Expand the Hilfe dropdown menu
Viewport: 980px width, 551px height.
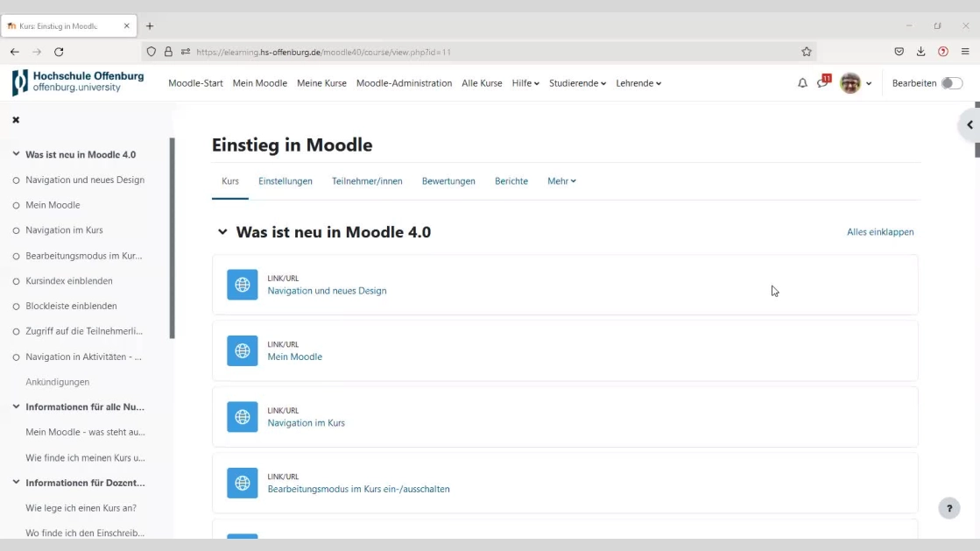coord(525,83)
